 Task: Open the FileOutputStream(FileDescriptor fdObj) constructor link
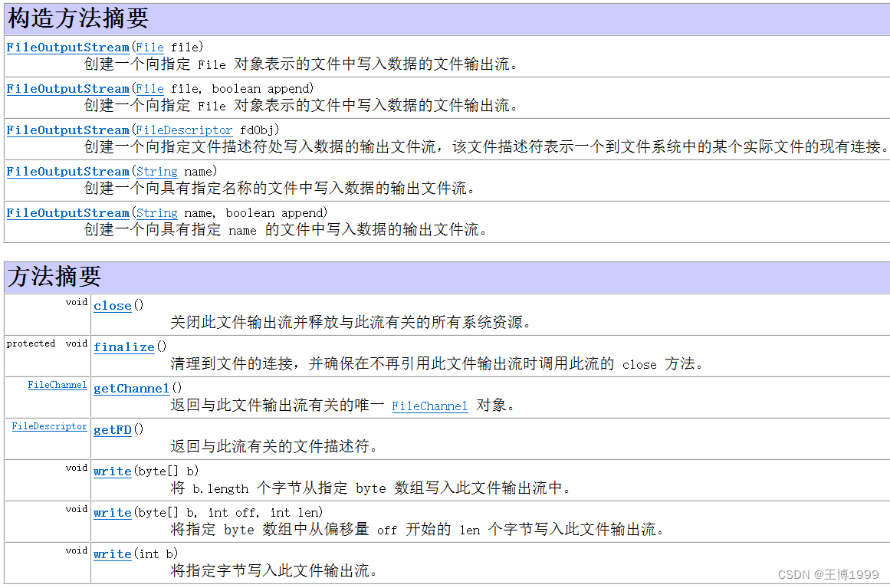67,130
